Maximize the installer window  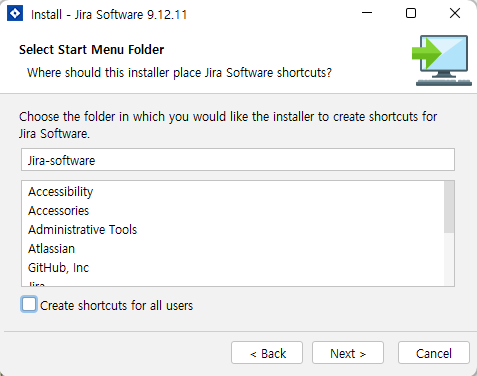[411, 13]
